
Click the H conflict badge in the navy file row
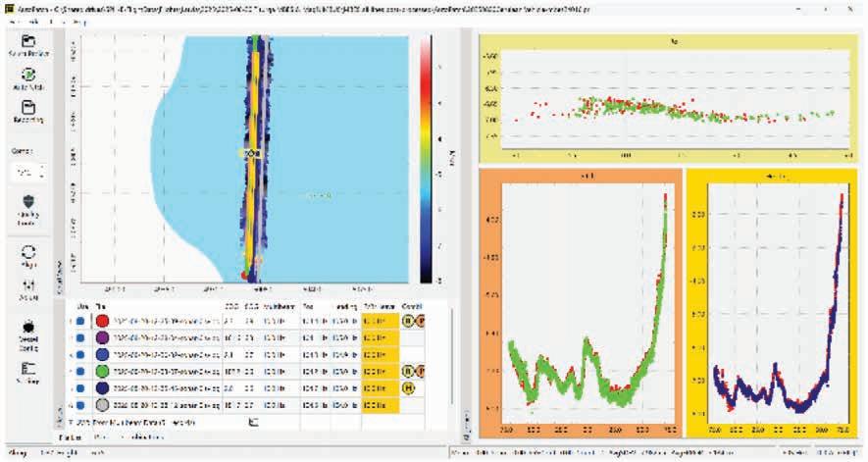[409, 388]
